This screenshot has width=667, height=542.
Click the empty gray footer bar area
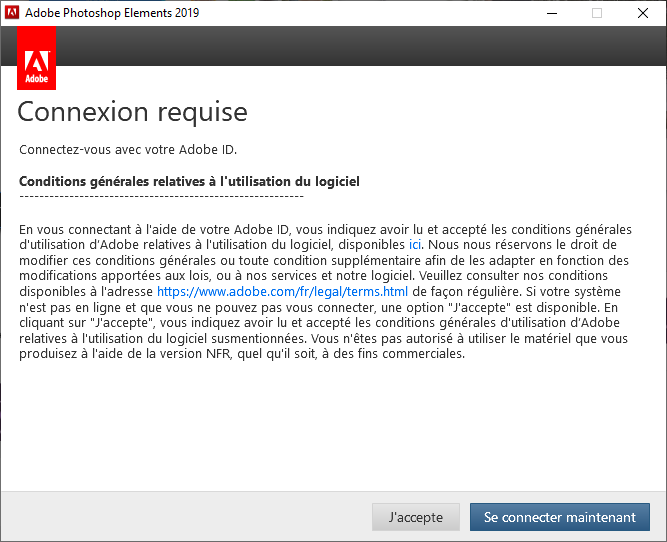tap(180, 517)
